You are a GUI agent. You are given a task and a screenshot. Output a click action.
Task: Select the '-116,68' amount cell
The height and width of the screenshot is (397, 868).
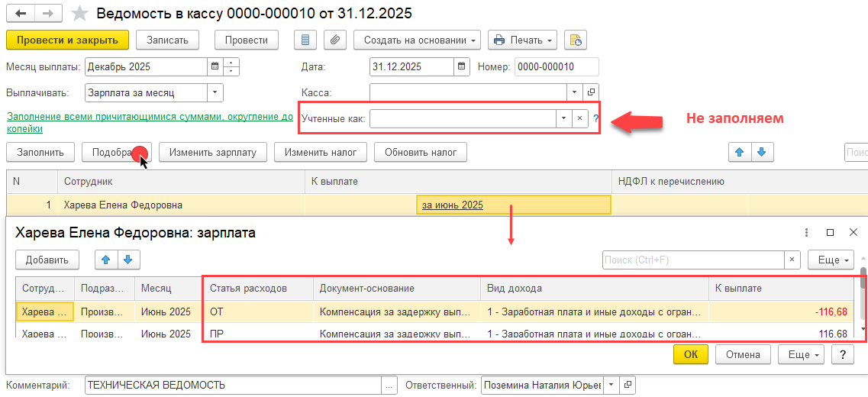[x=781, y=311]
